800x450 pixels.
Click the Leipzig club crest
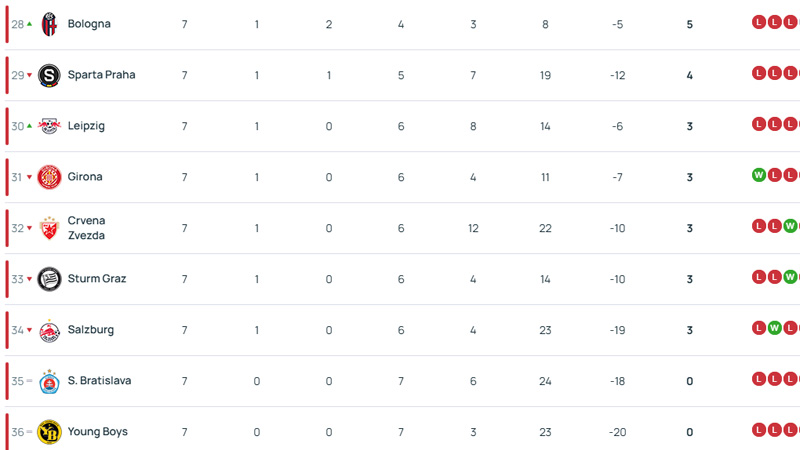pos(49,126)
